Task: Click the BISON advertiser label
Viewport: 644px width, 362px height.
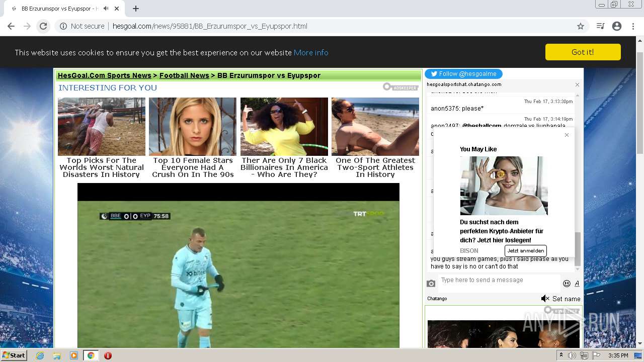Action: [469, 250]
